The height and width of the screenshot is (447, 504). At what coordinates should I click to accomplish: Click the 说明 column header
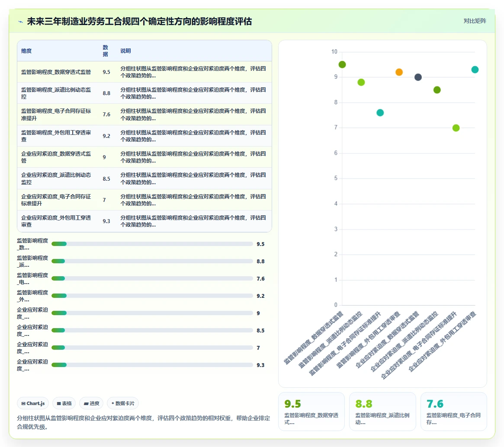[125, 51]
